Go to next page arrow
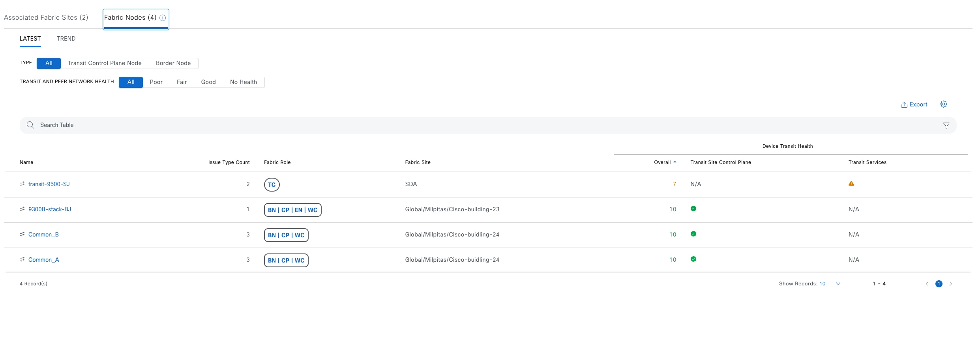This screenshot has height=352, width=980. click(x=950, y=284)
